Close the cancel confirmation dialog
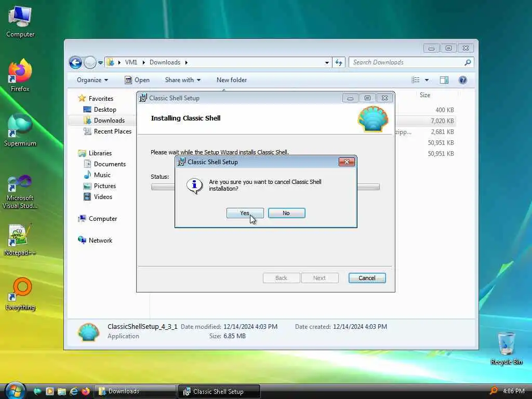This screenshot has height=399, width=532. (347, 162)
